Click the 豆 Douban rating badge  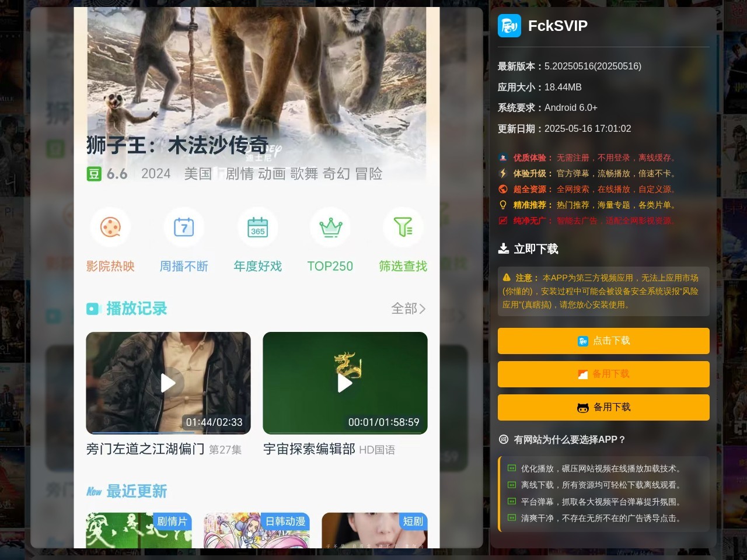point(94,173)
